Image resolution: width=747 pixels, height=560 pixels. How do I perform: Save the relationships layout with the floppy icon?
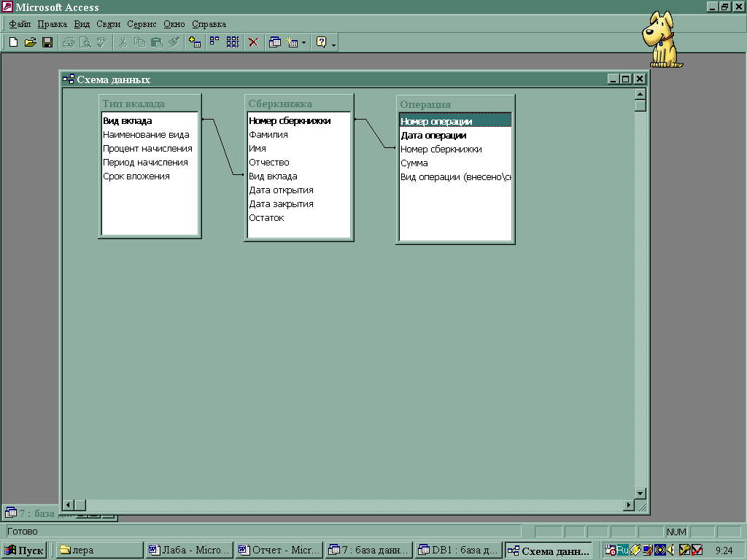click(x=47, y=42)
